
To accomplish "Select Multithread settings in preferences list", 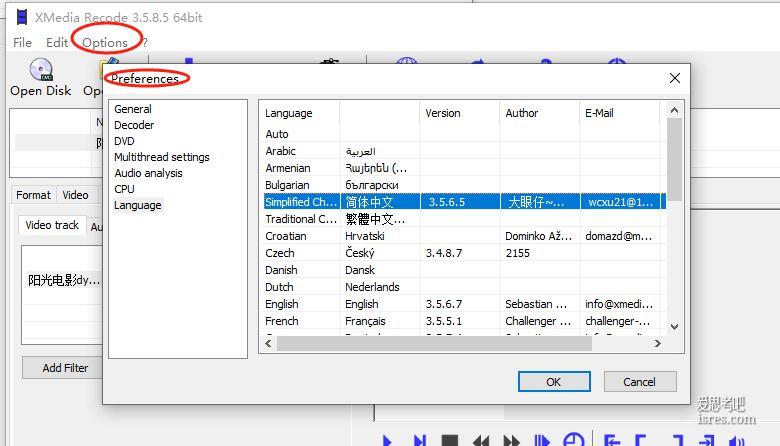I will pyautogui.click(x=161, y=157).
